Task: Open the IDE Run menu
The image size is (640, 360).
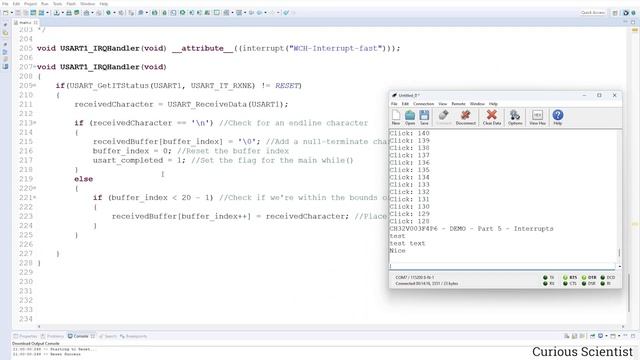Action: point(44,4)
